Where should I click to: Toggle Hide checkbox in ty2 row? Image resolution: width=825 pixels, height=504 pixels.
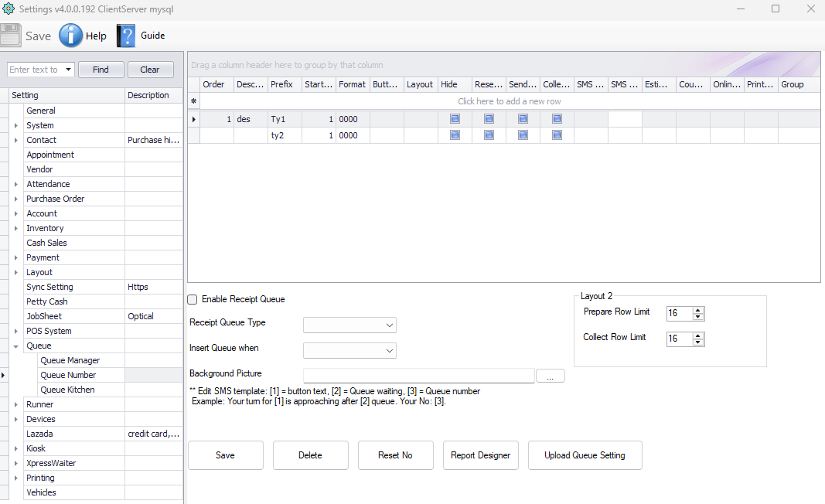tap(455, 135)
